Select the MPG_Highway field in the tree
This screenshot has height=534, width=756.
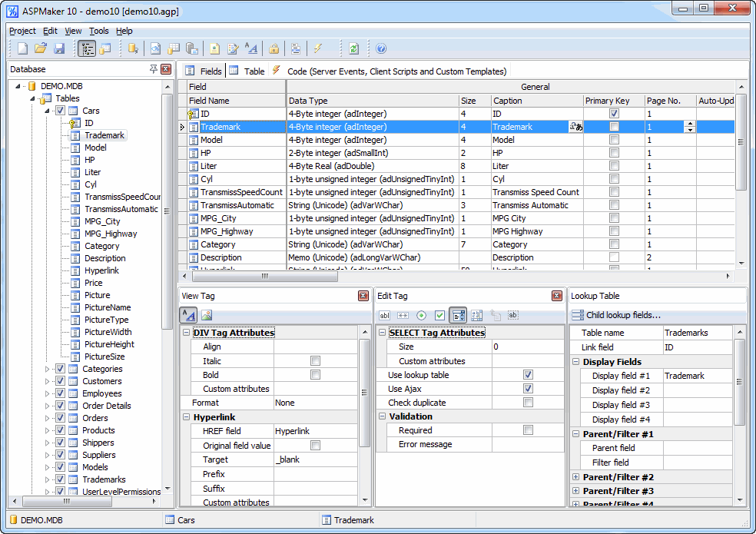click(111, 234)
